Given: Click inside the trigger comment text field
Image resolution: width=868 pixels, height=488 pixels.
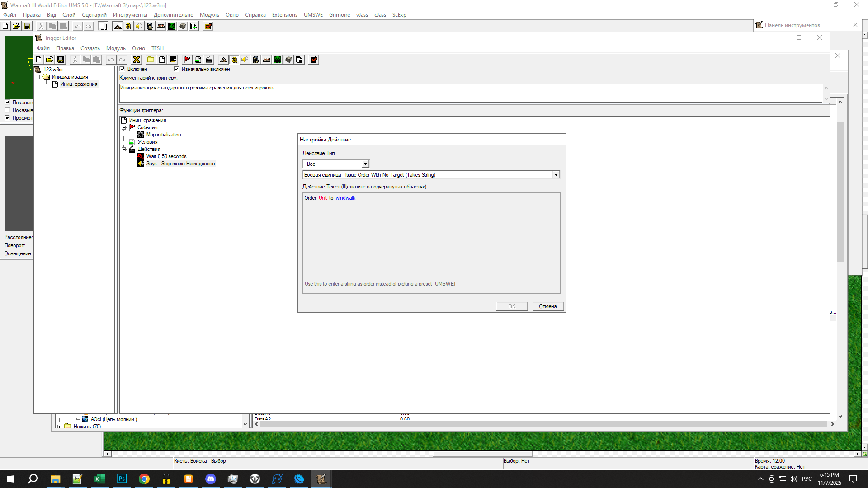Looking at the screenshot, I should (470, 93).
